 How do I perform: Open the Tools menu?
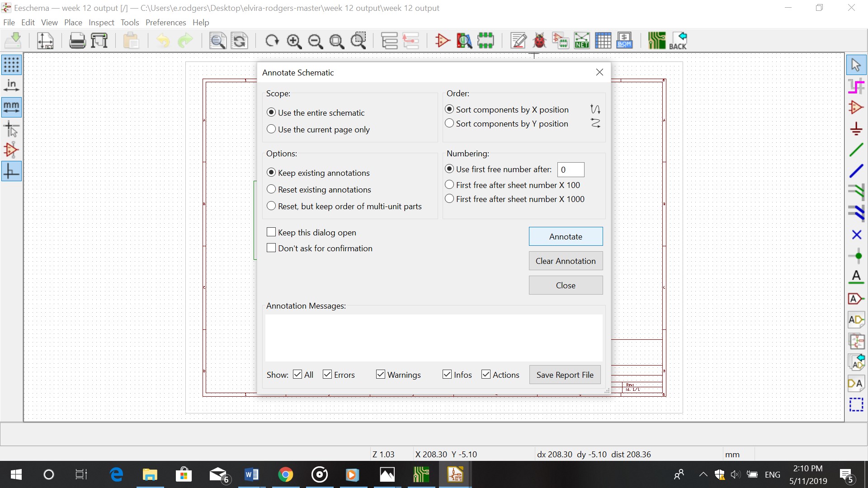click(x=129, y=23)
